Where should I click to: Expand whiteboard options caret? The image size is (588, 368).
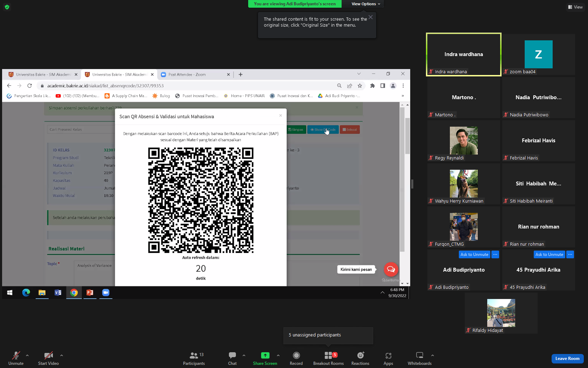pyautogui.click(x=433, y=355)
